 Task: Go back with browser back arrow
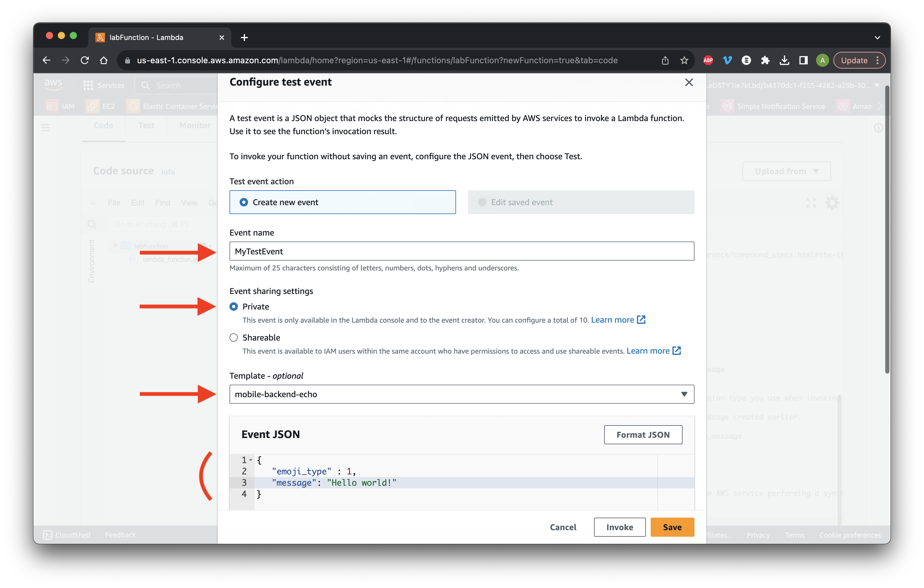(46, 60)
